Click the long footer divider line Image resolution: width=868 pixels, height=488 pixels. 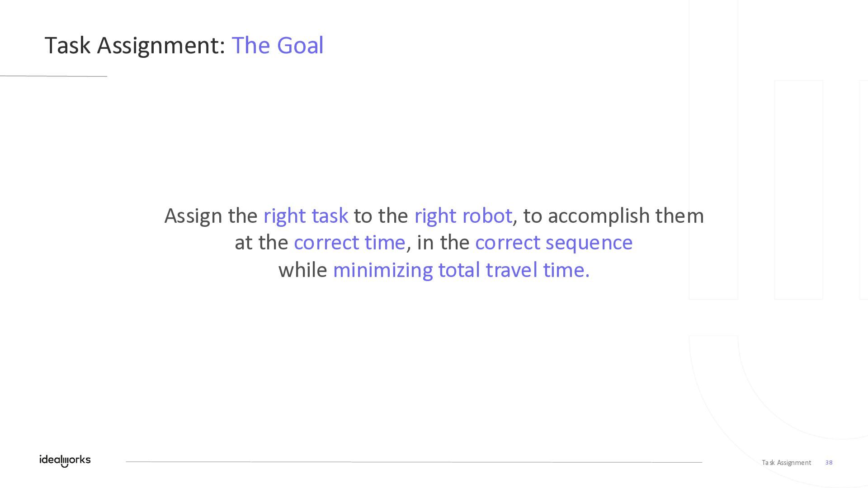pyautogui.click(x=414, y=462)
